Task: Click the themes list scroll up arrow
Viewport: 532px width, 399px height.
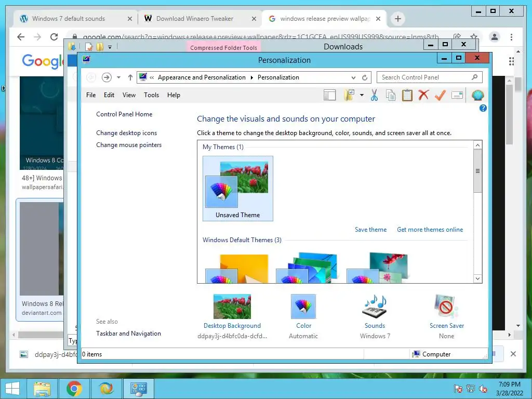Action: [478, 145]
